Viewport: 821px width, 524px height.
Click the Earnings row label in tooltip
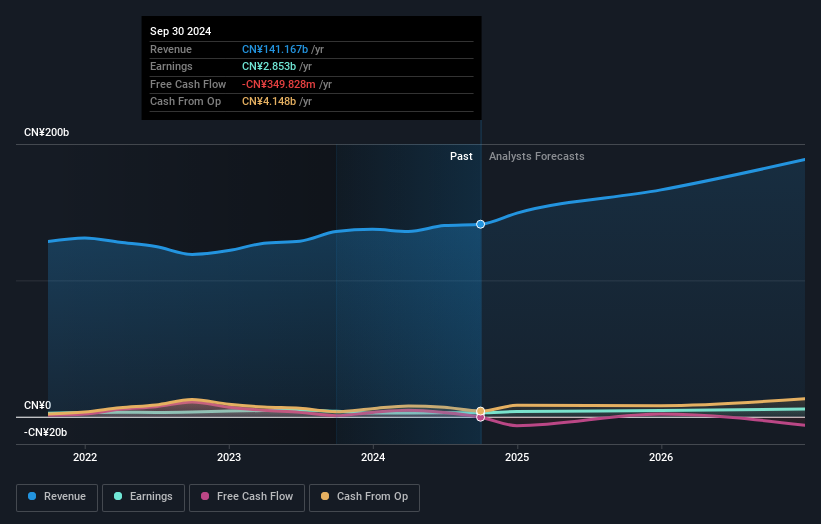click(171, 66)
